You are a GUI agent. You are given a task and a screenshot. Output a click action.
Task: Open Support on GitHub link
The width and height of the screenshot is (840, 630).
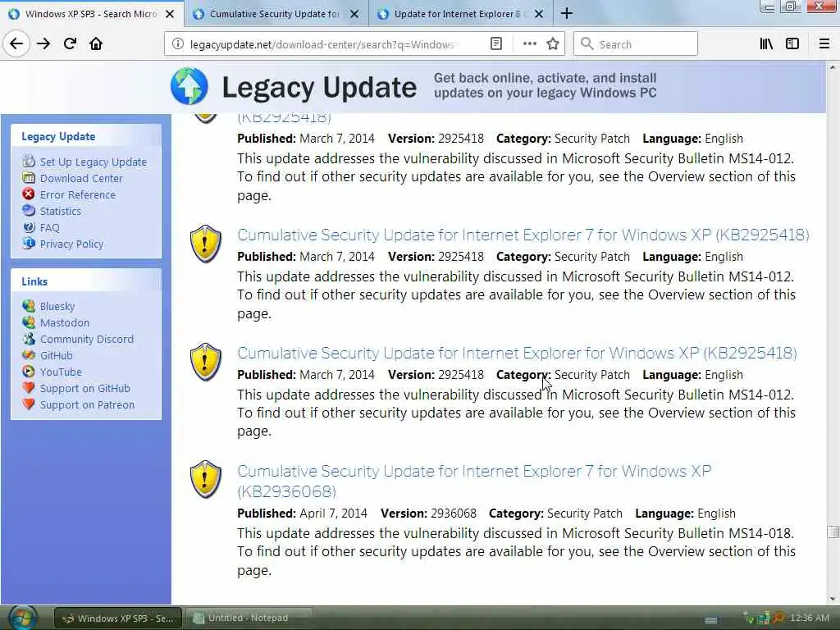(85, 388)
